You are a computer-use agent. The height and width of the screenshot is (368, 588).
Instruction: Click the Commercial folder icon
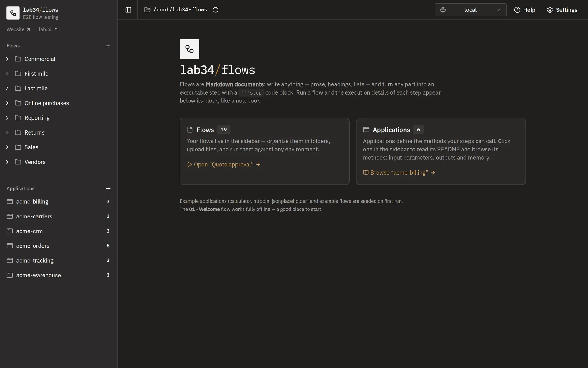point(18,59)
